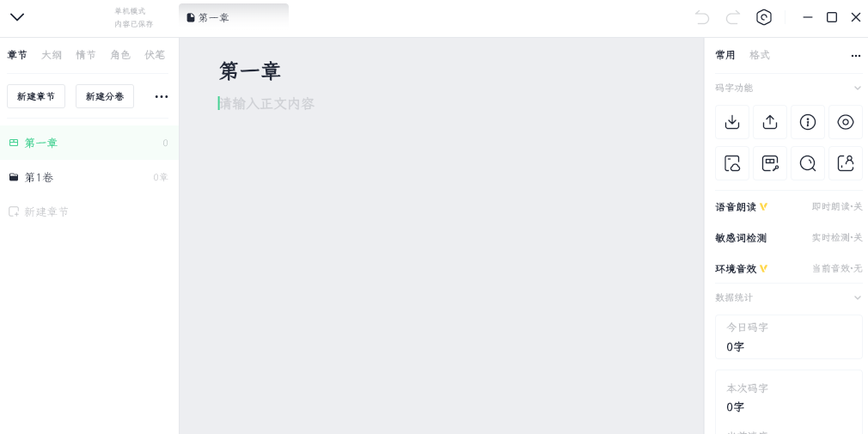Image resolution: width=868 pixels, height=434 pixels.
Task: Toggle 敏感词检测 real-time detection
Action: 837,237
